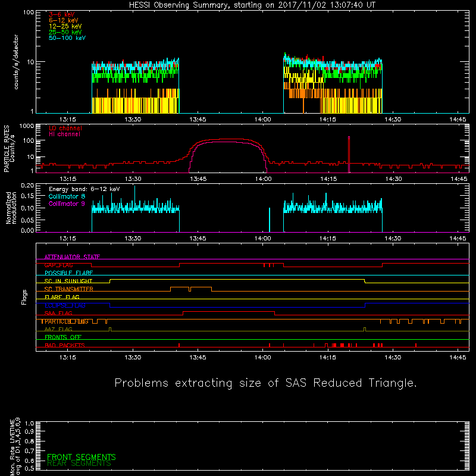Click the Mon. Rate LIVETIME axis label
The width and height of the screenshot is (476, 476).
pyautogui.click(x=15, y=446)
